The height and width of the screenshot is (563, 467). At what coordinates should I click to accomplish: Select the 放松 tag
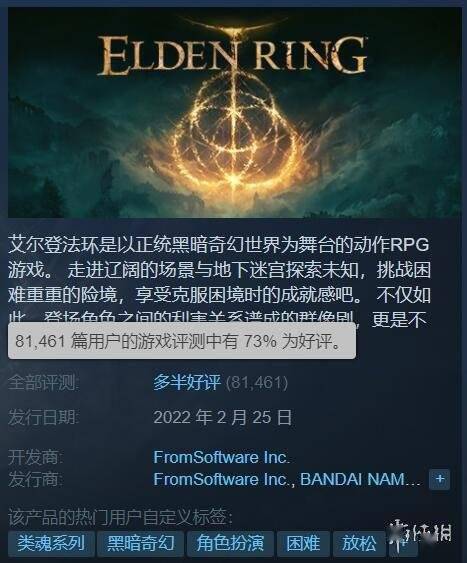pos(359,543)
